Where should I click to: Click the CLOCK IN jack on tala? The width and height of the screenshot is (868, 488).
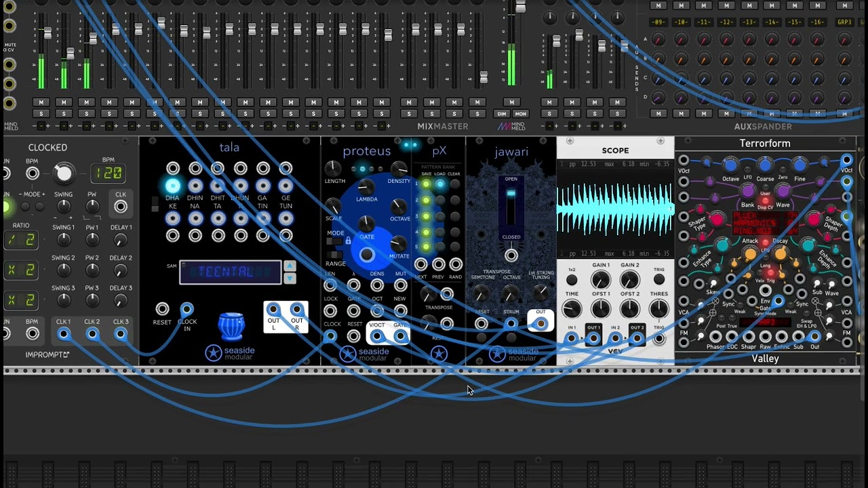coord(186,309)
